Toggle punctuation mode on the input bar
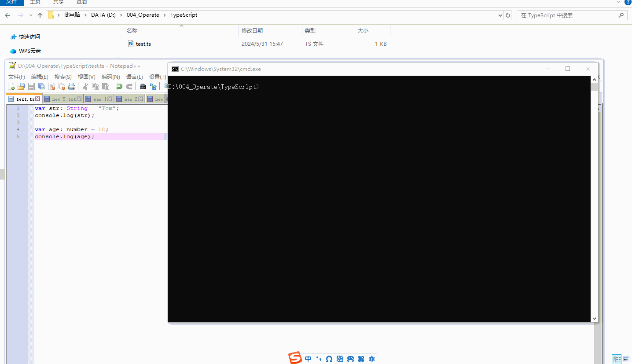 point(319,359)
